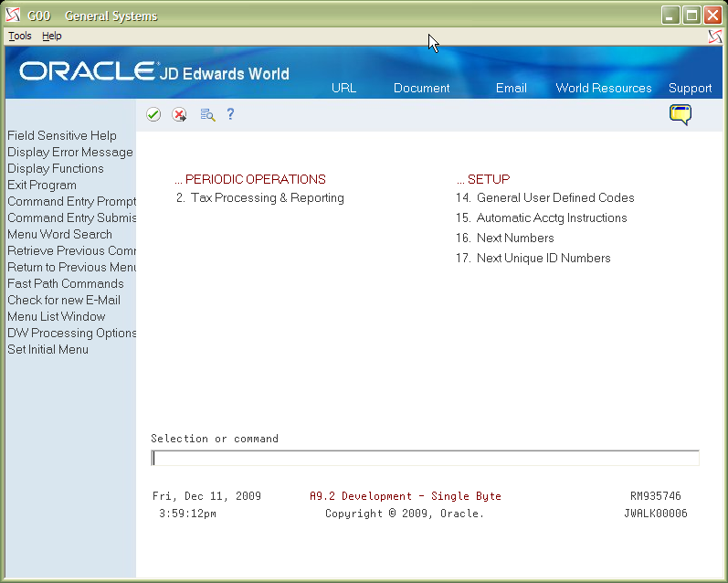Open 14. General User Defined Codes
The width and height of the screenshot is (728, 583).
pyautogui.click(x=544, y=198)
